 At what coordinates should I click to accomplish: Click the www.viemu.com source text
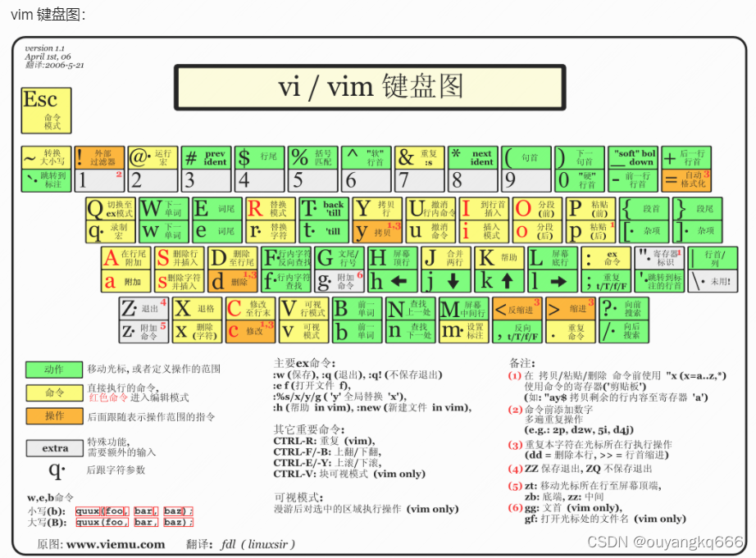point(116,545)
